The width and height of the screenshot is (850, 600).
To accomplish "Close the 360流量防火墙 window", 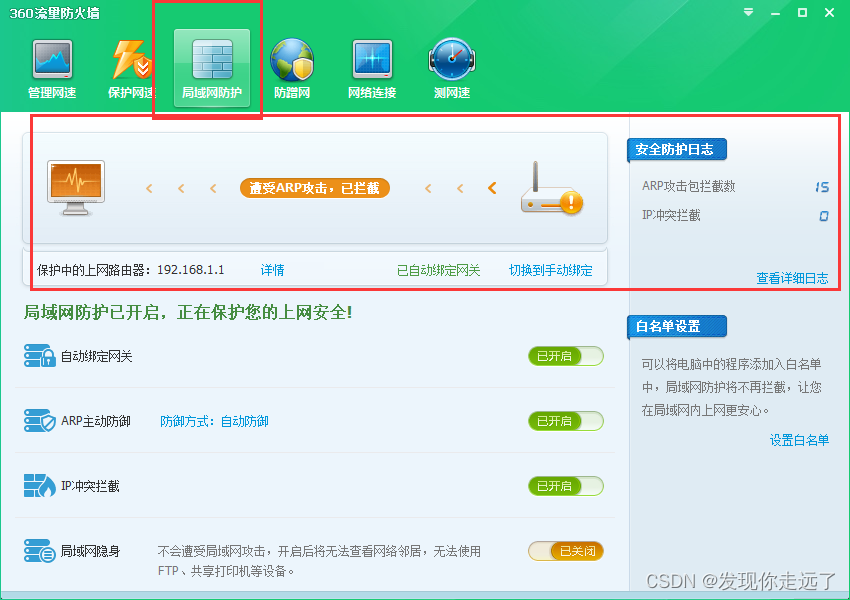I will (829, 12).
